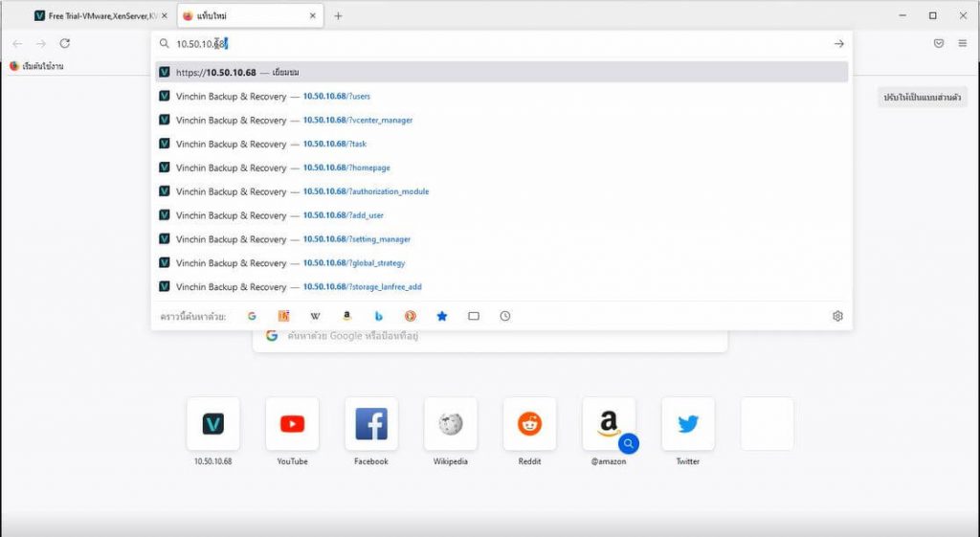Maximize the Firefox window
This screenshot has width=980, height=537.
pyautogui.click(x=932, y=15)
